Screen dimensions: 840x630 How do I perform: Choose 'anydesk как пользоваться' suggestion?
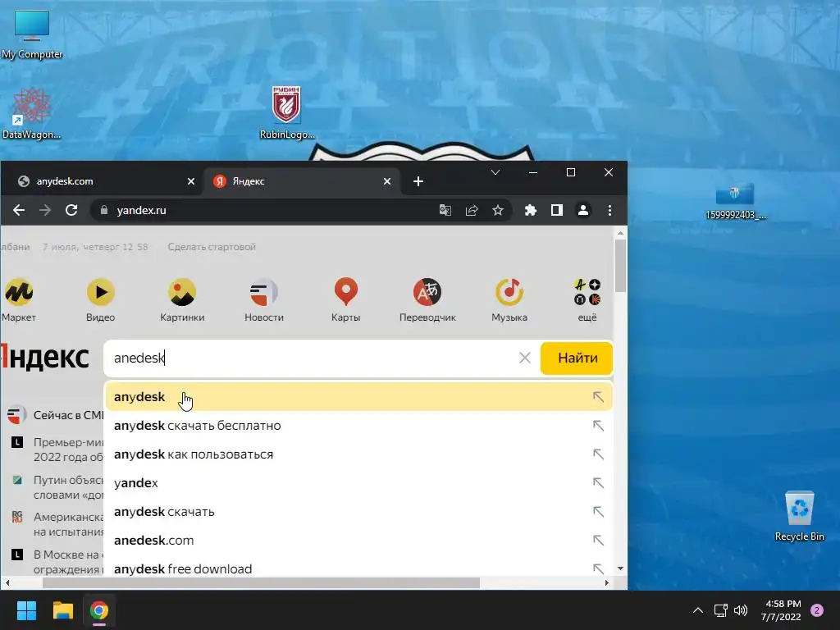(x=359, y=454)
